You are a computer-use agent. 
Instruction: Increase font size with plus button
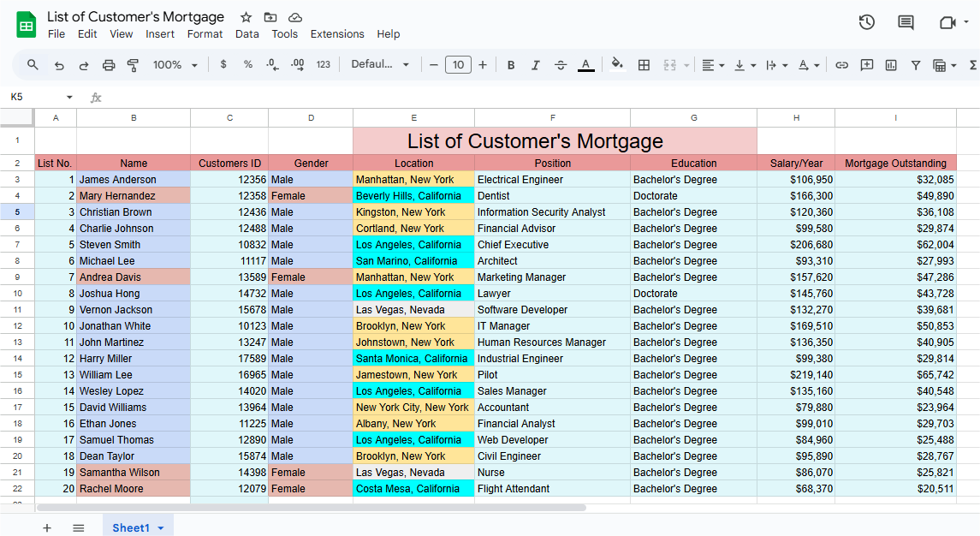[x=483, y=65]
